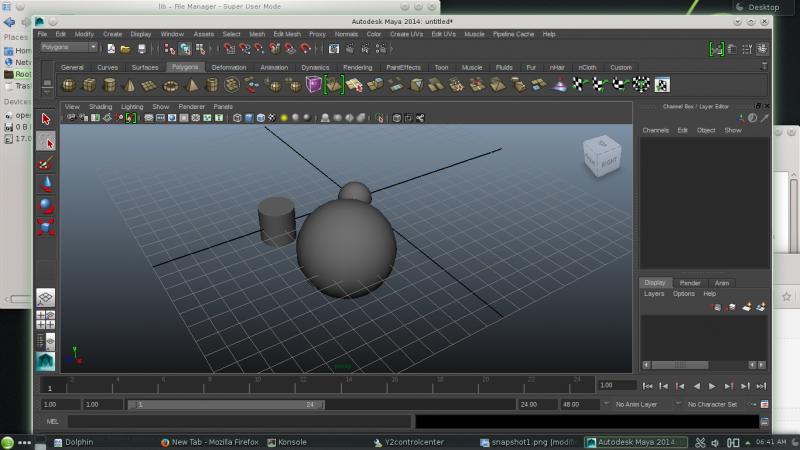This screenshot has height=450, width=800.
Task: Switch to the Curves shelf tab
Action: pyautogui.click(x=107, y=67)
